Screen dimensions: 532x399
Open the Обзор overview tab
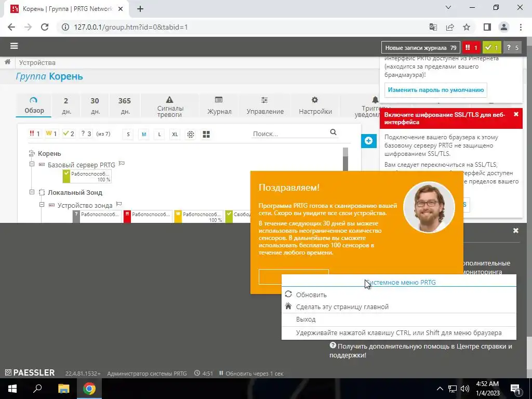point(34,105)
